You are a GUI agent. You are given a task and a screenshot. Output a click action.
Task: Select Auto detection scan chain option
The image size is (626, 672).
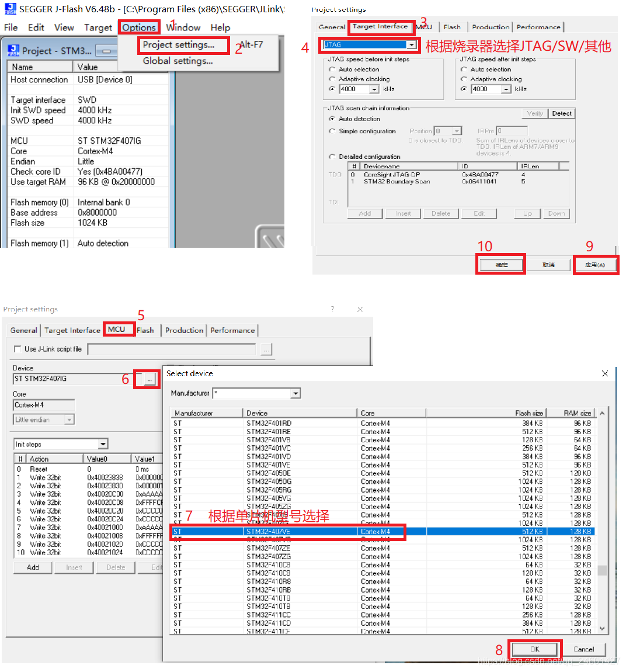click(332, 119)
